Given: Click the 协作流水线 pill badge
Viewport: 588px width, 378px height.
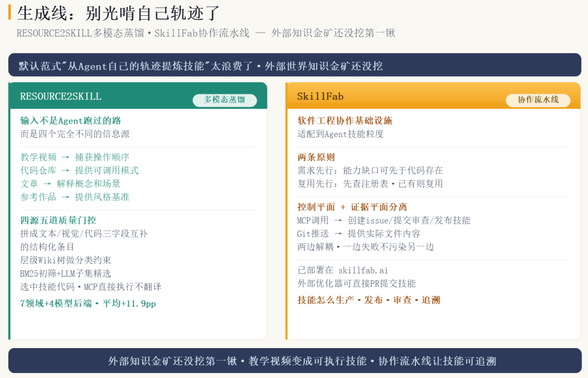Looking at the screenshot, I should click(x=538, y=100).
